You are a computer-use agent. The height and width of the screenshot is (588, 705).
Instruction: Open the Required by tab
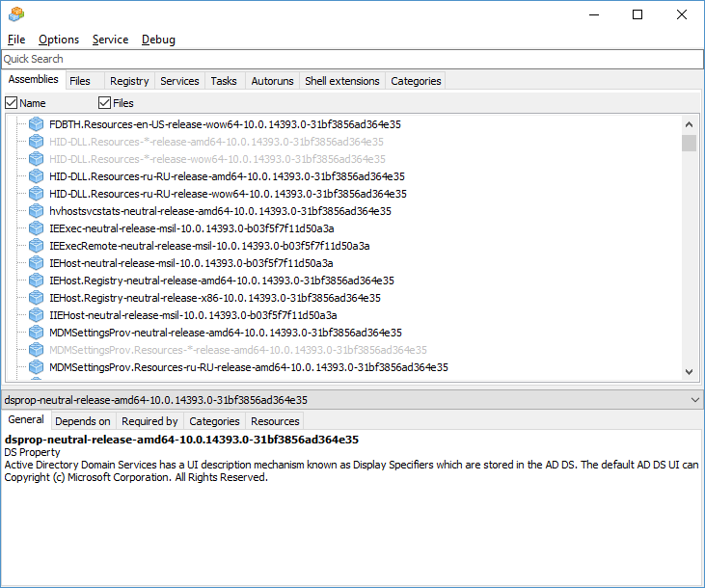pyautogui.click(x=149, y=421)
